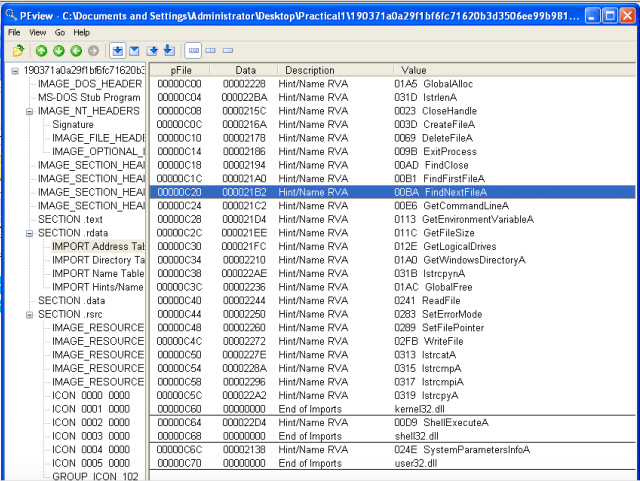
Task: Click the green down arrow icon
Action: point(59,50)
